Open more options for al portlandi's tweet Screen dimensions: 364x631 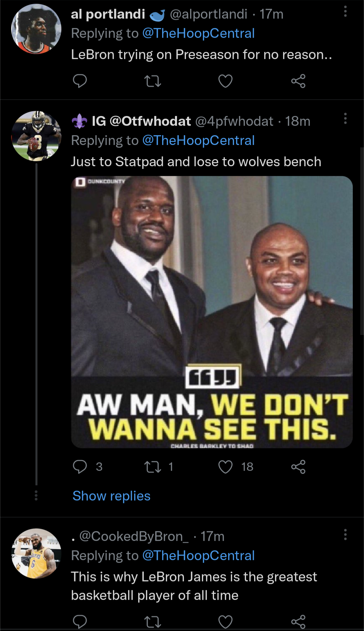345,12
